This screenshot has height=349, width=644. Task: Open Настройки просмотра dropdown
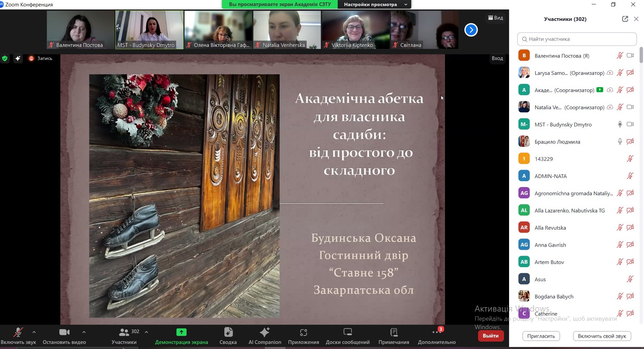tap(375, 4)
